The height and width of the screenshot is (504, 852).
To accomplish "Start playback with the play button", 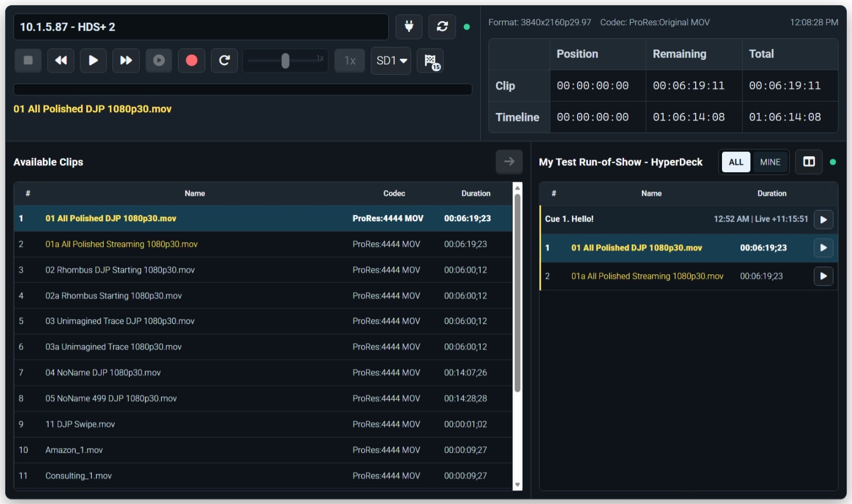I will (94, 60).
